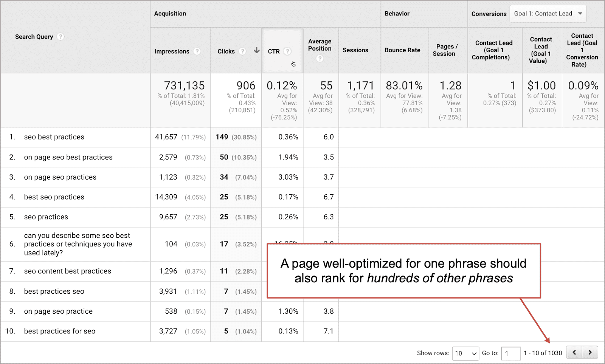Click the sort arrow beside Clicks
605x364 pixels.
(x=257, y=50)
